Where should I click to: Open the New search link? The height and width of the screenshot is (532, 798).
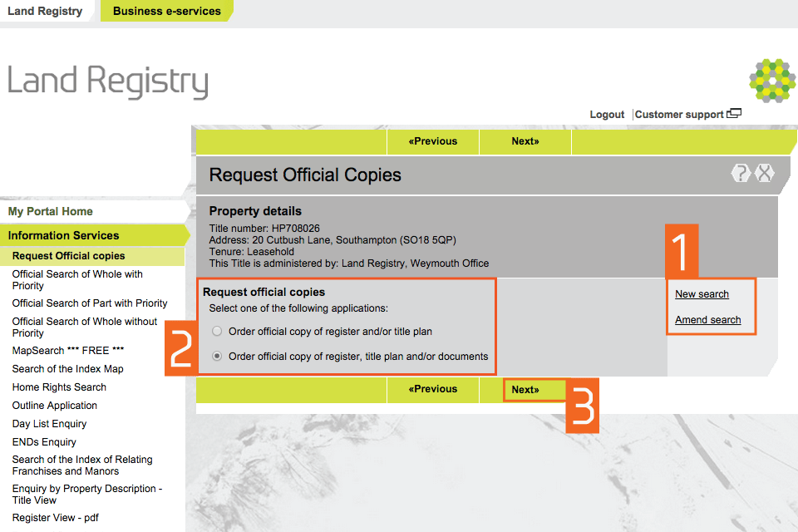coord(702,294)
